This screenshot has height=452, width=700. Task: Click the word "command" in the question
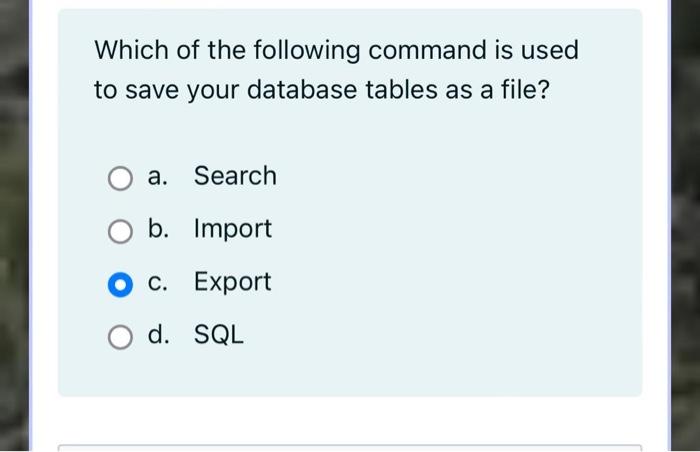(428, 50)
